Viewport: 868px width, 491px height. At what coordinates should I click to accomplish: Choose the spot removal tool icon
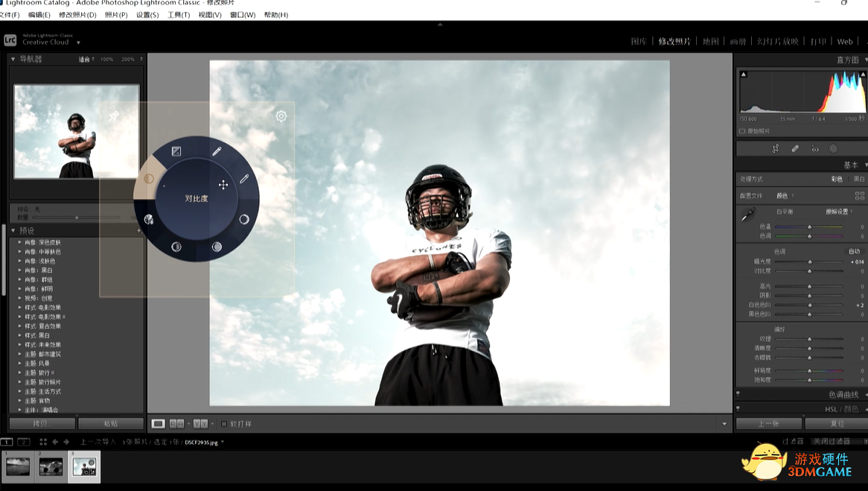[x=795, y=148]
